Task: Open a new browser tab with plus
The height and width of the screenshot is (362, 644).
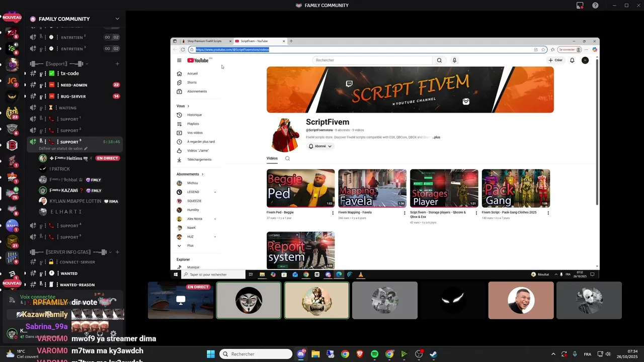Action: pyautogui.click(x=291, y=41)
